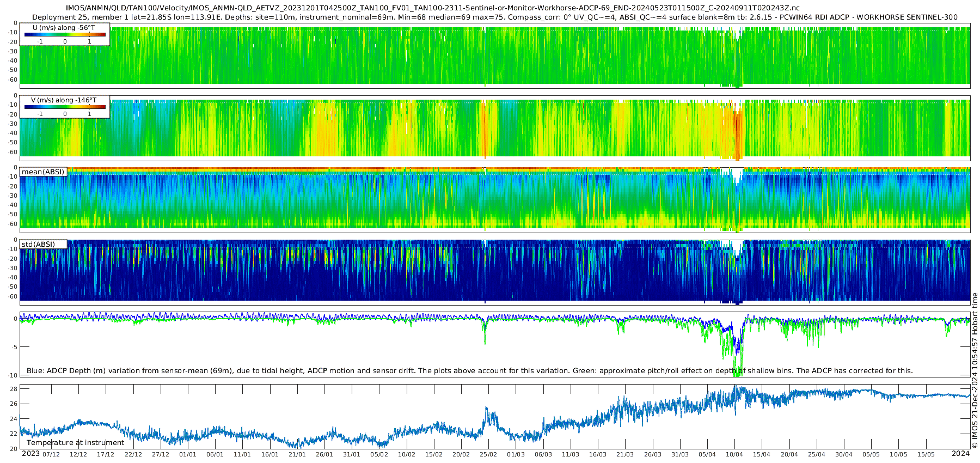980x463 pixels.
Task: Select the '10/05' date tick label
Action: (898, 455)
